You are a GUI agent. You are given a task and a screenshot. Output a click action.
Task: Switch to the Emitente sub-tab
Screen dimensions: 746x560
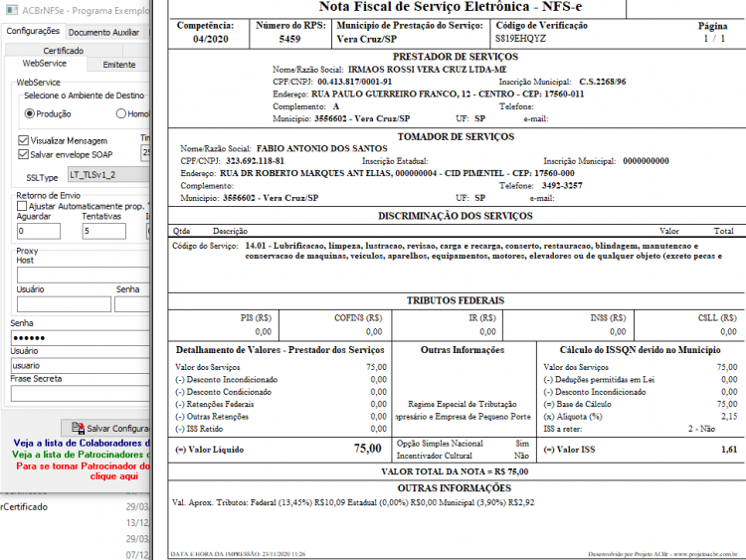click(119, 65)
